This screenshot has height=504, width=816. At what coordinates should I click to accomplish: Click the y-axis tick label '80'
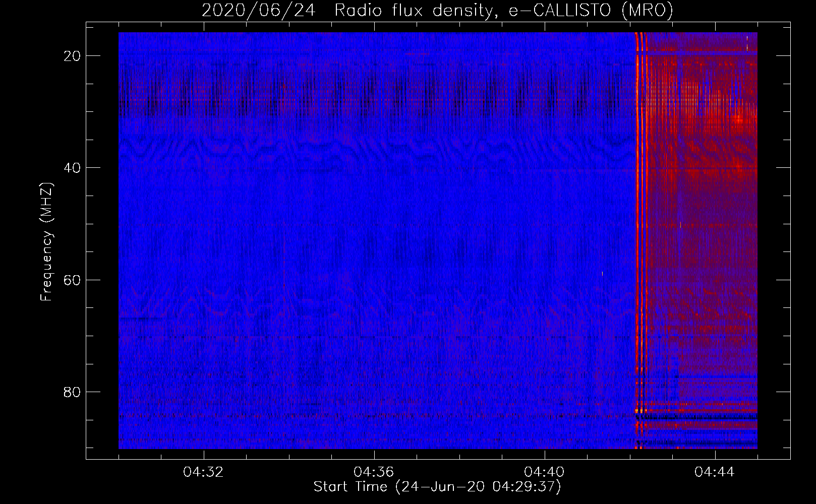coord(73,392)
